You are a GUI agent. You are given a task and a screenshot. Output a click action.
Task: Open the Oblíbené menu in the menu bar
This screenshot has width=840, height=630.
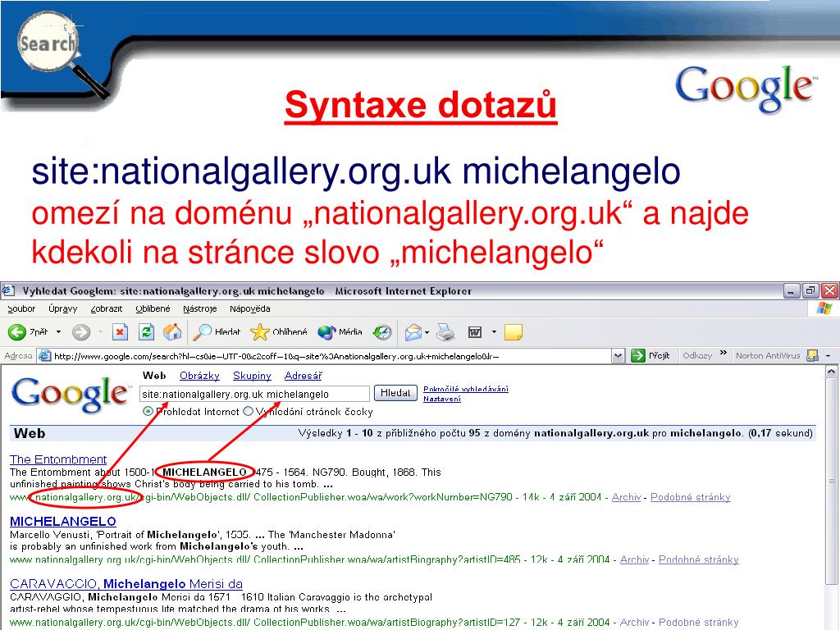[153, 308]
